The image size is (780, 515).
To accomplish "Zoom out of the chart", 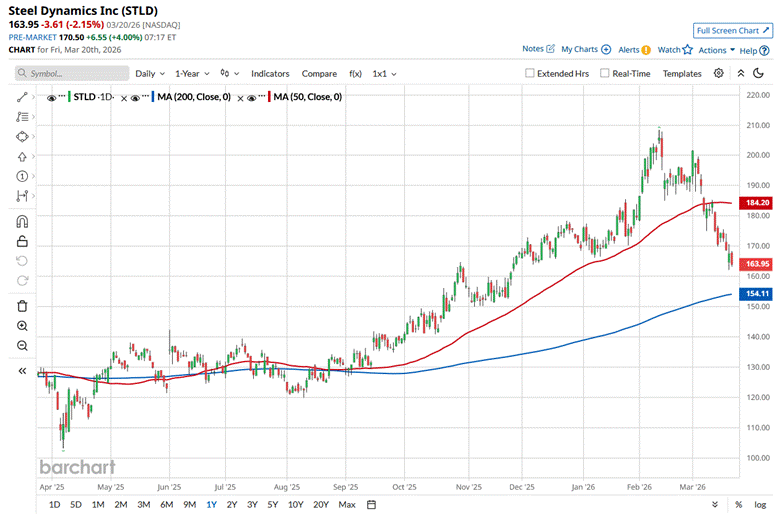I will [x=22, y=346].
